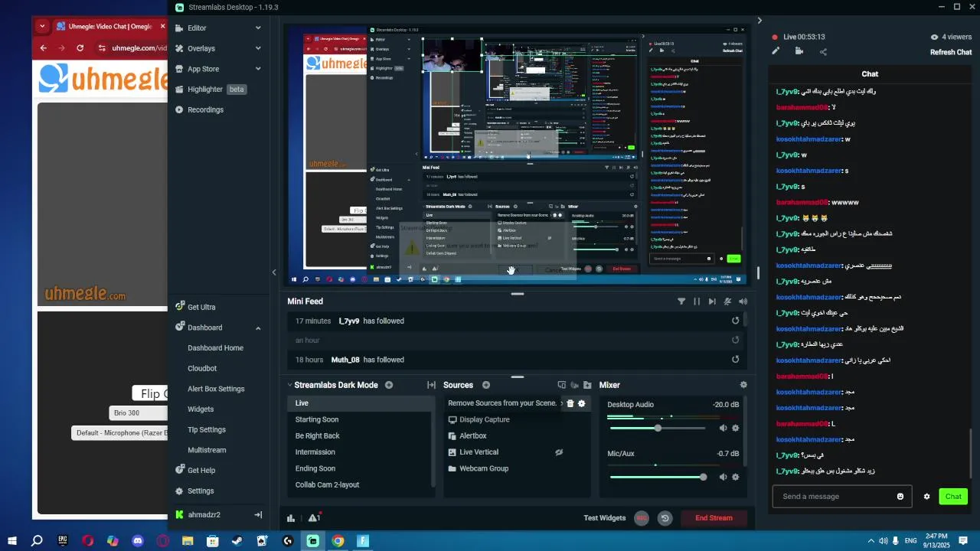Open the scene transitions icon

431,385
